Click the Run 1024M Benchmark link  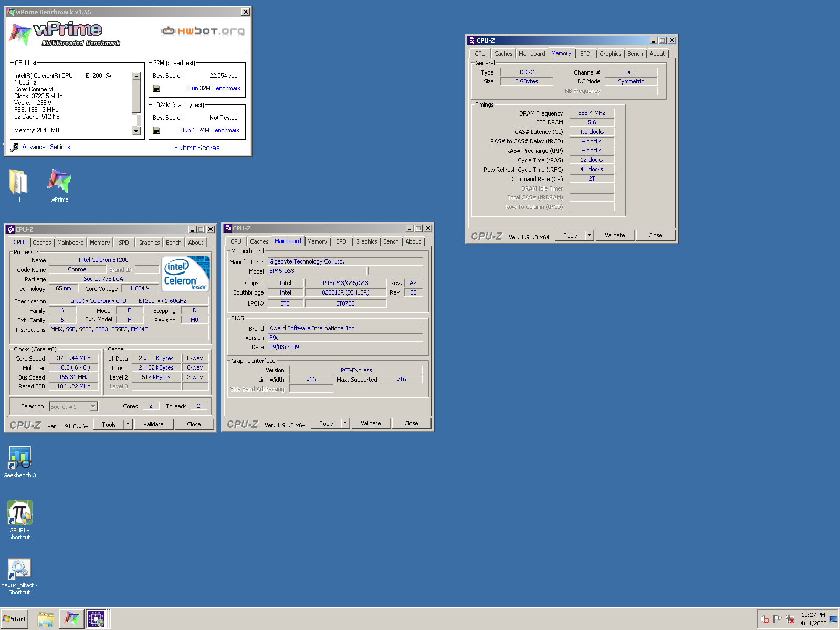coord(209,130)
